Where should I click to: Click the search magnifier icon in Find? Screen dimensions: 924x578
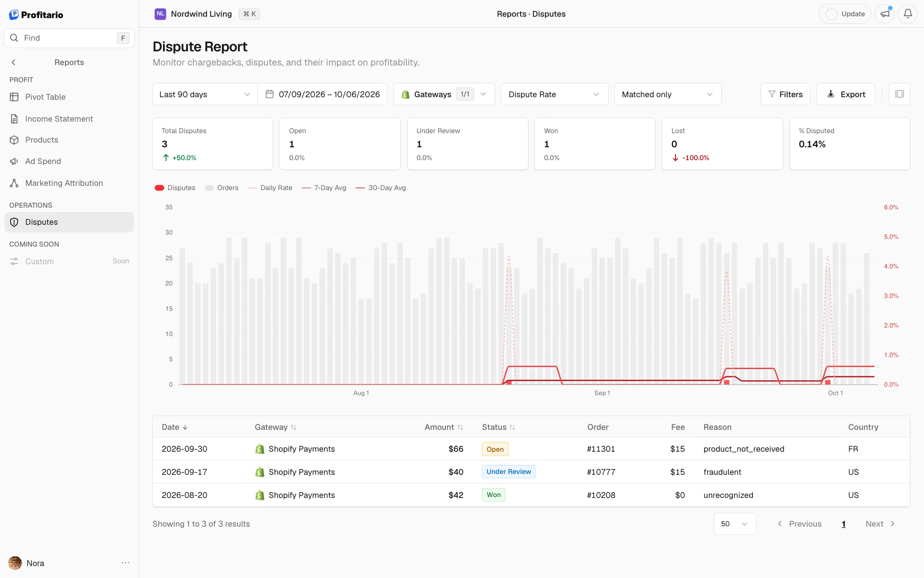tap(14, 38)
